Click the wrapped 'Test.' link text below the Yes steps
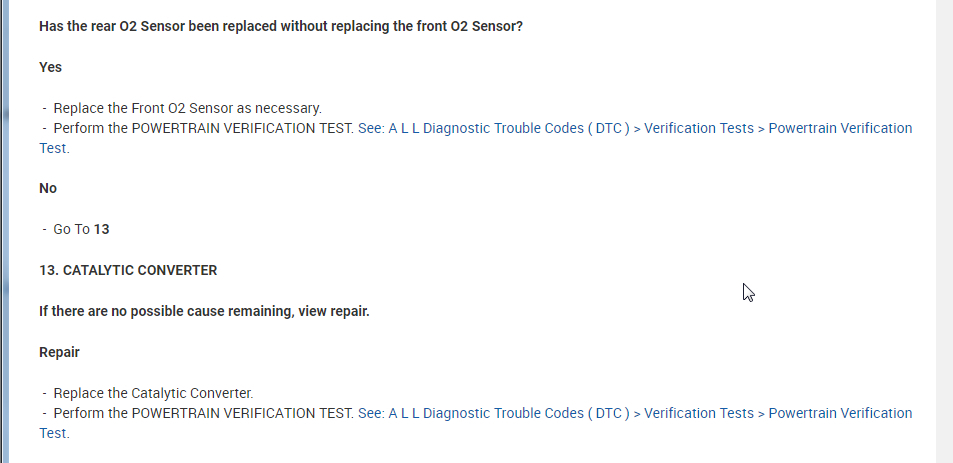Viewport: 953px width, 463px height. pyautogui.click(x=54, y=148)
